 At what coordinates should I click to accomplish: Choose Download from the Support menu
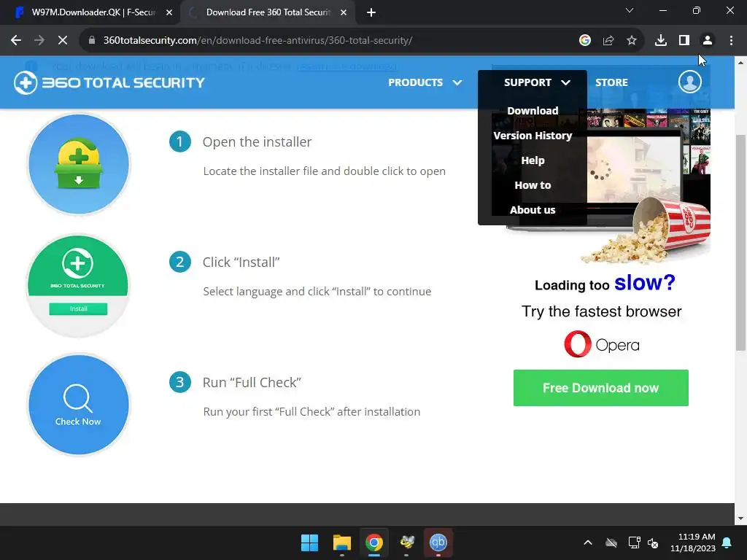tap(533, 111)
